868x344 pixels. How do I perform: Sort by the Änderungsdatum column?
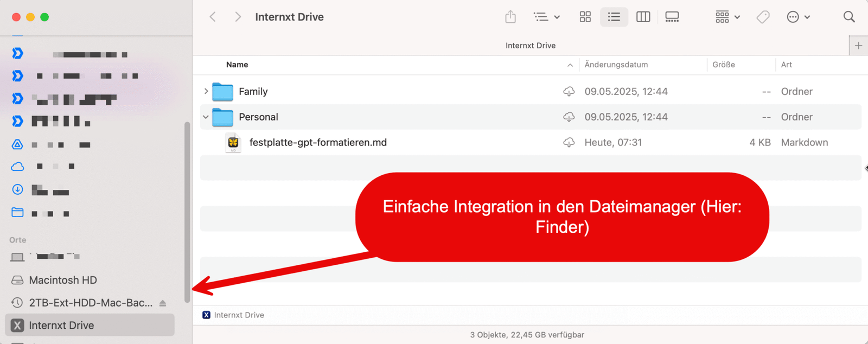[616, 65]
